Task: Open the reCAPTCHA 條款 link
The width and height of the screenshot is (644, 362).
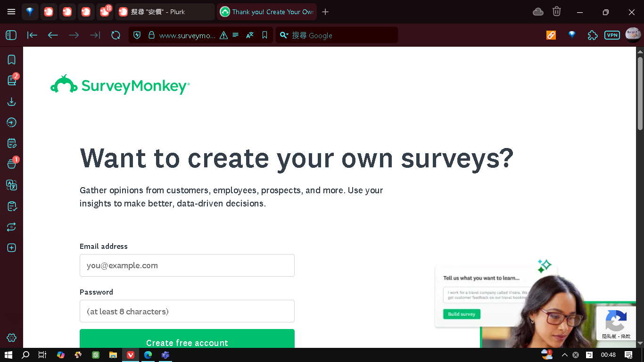Action: pyautogui.click(x=626, y=336)
